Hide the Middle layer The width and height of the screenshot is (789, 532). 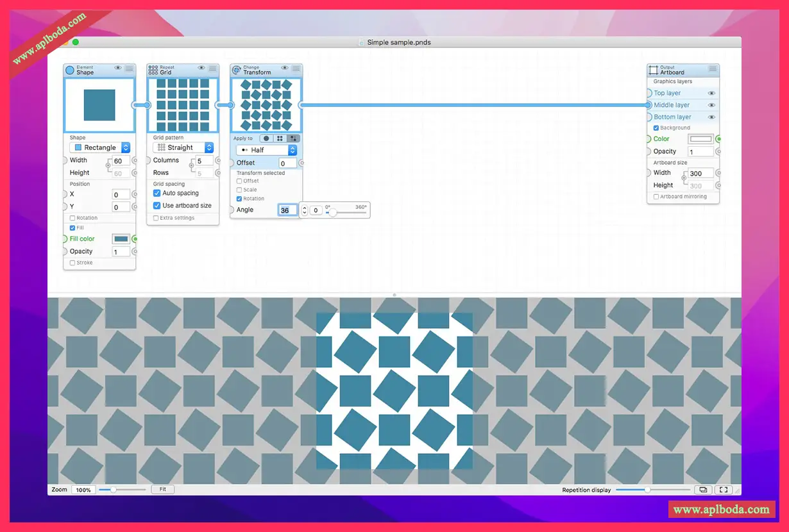(x=711, y=105)
